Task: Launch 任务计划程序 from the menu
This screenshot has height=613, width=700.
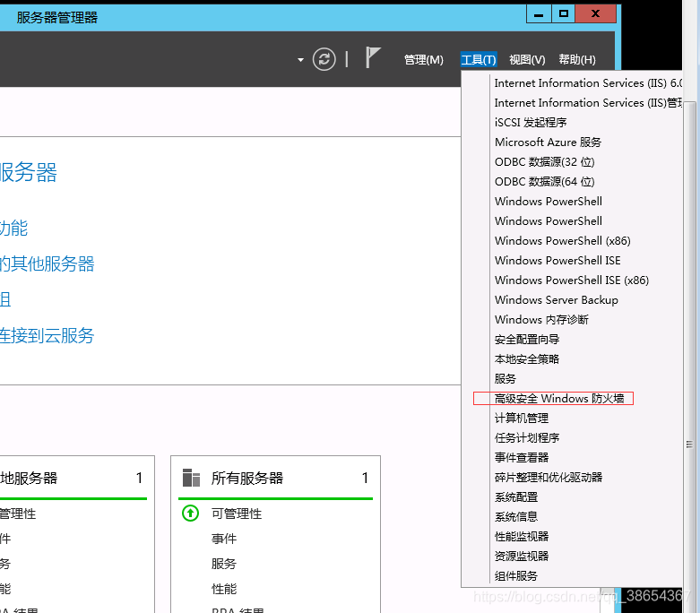Action: (x=527, y=437)
